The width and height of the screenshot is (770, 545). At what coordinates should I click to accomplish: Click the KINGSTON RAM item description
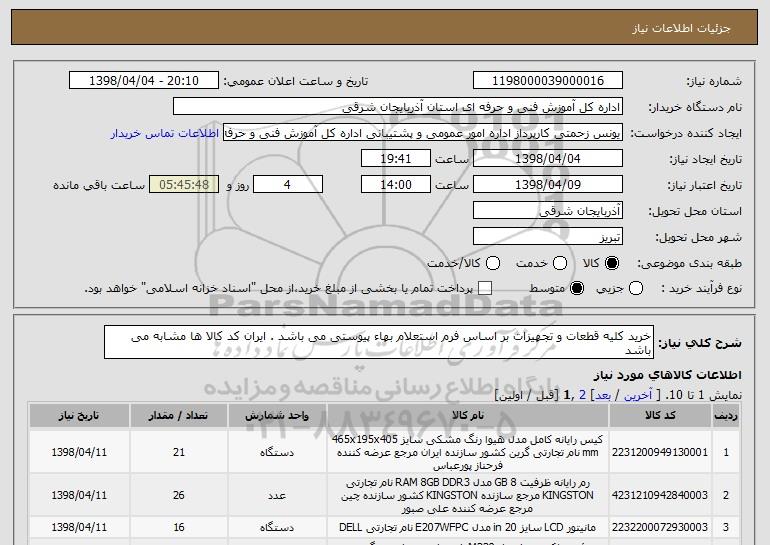pos(468,495)
